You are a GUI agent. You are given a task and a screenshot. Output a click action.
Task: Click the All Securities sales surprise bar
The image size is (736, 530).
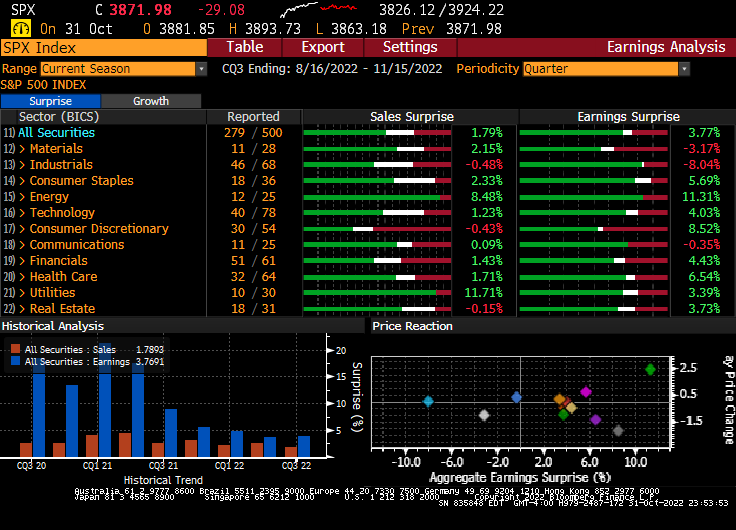pyautogui.click(x=377, y=133)
